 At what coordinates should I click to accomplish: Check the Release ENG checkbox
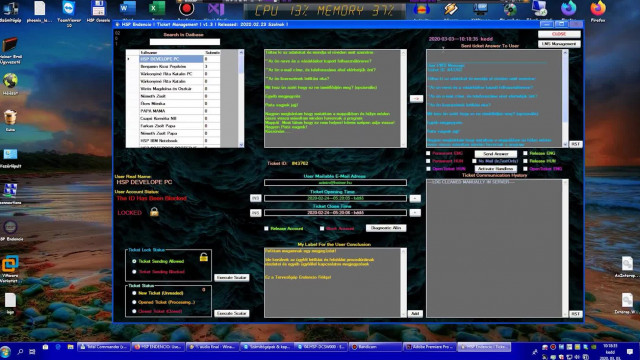pyautogui.click(x=525, y=153)
